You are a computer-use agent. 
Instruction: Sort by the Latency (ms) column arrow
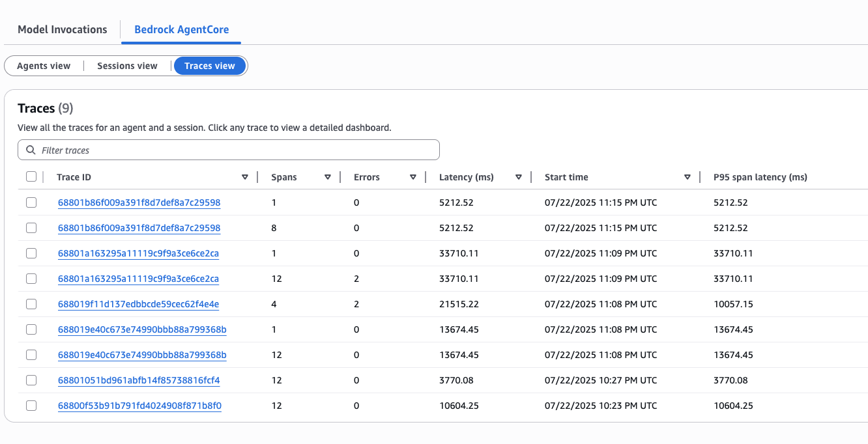click(x=519, y=177)
